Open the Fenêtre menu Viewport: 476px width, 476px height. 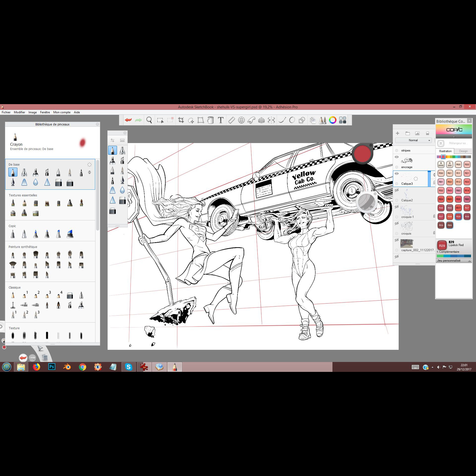(45, 112)
